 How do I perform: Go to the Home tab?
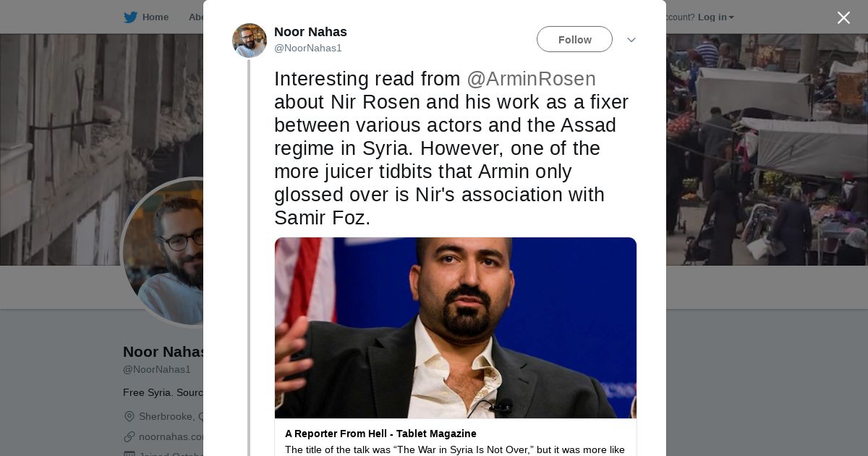(155, 17)
